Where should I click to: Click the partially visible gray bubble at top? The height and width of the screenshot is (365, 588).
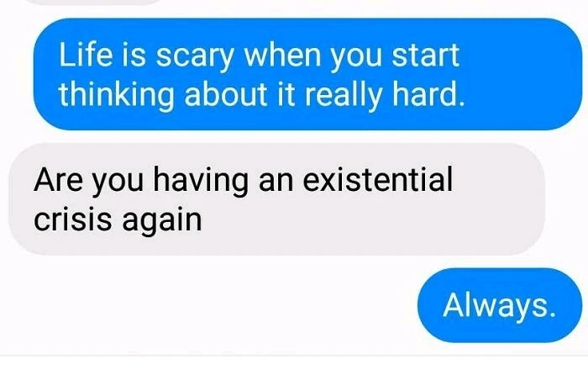96,2
